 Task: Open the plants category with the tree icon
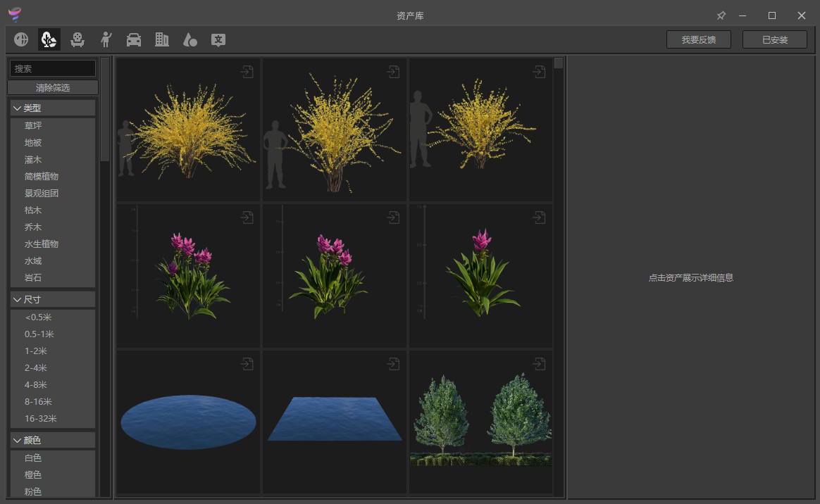click(x=49, y=39)
